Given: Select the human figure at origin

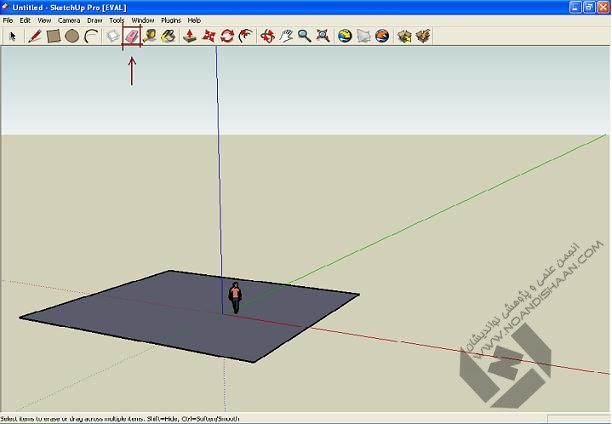Looking at the screenshot, I should (235, 297).
